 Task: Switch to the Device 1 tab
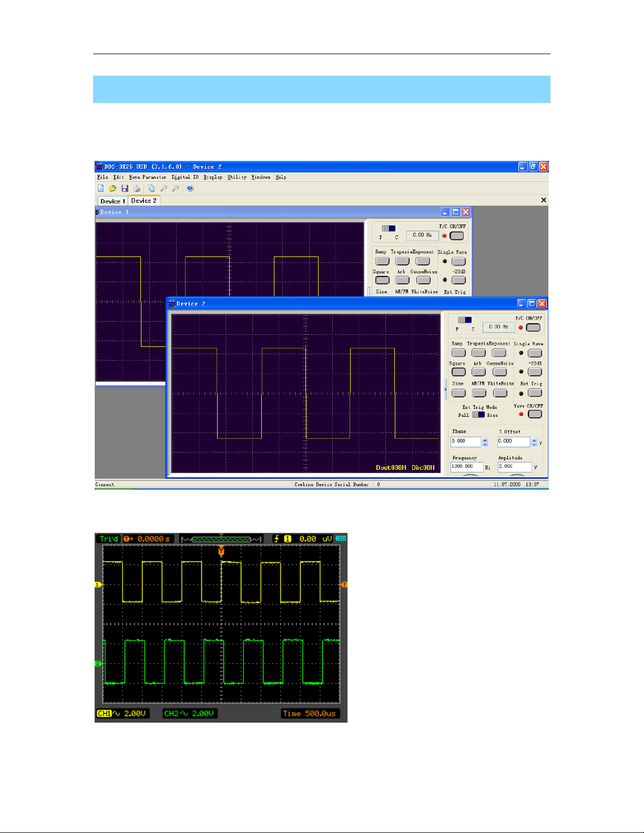[113, 201]
